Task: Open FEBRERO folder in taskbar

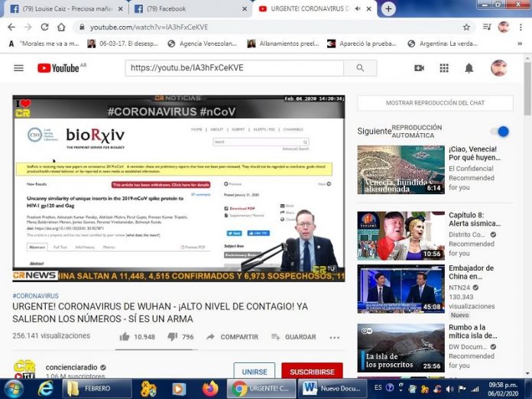Action: point(97,388)
